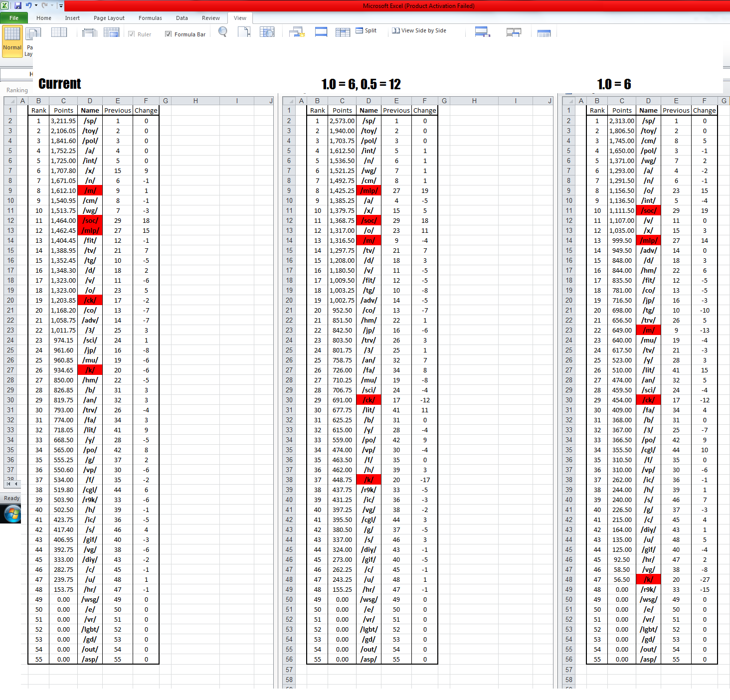Click previous sheet navigation arrow

(x=16, y=484)
